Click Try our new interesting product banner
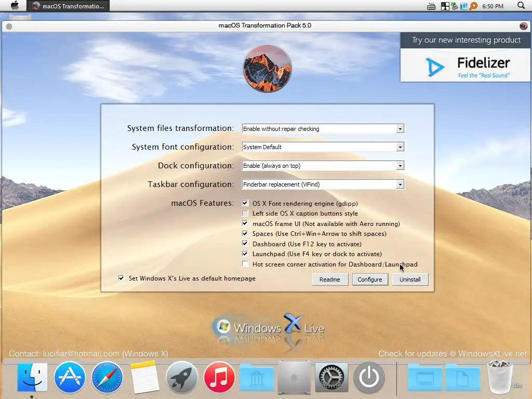 click(466, 40)
